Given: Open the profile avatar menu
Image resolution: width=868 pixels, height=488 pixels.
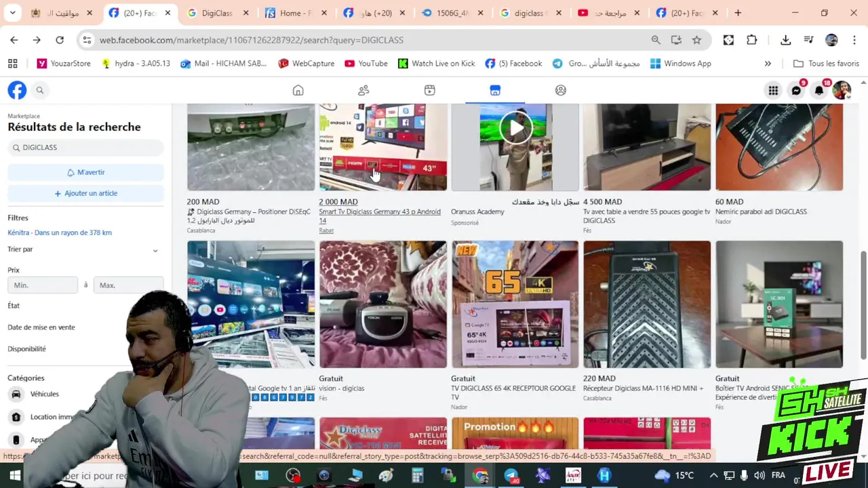Looking at the screenshot, I should click(842, 90).
